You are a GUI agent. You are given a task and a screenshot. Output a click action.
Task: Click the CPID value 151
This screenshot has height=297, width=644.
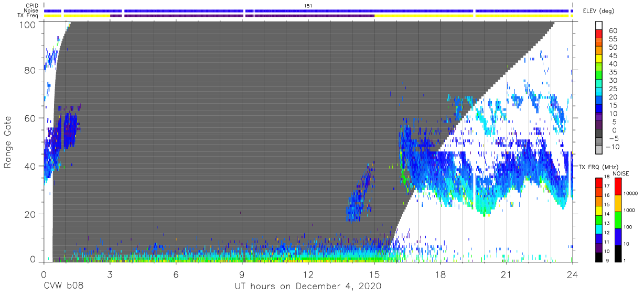coord(308,5)
